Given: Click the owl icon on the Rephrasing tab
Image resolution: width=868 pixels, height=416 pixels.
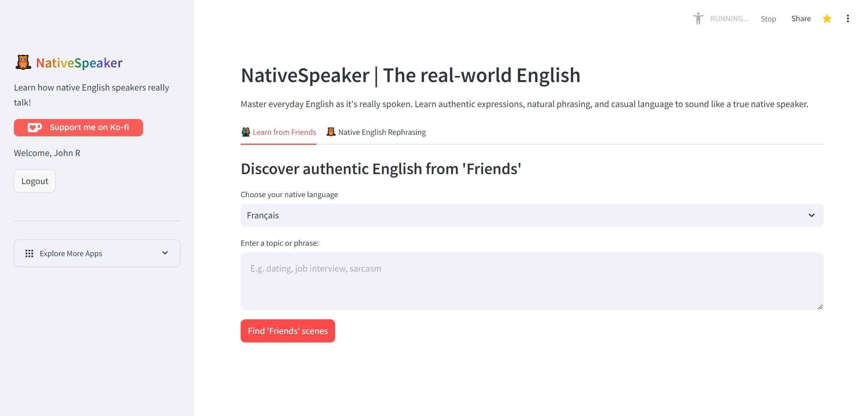Looking at the screenshot, I should point(331,132).
